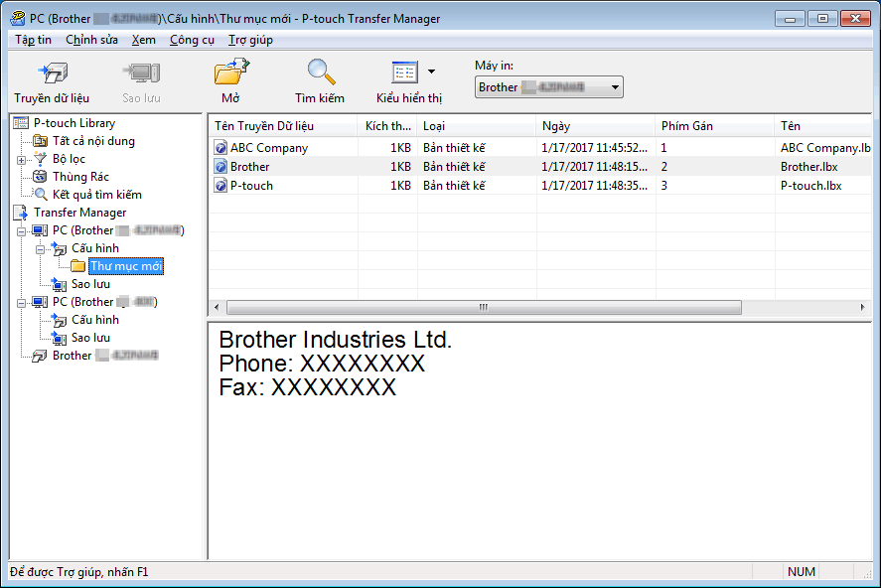881x588 pixels.
Task: Click the Truyền dữ liệu transfer icon
Action: tap(51, 74)
